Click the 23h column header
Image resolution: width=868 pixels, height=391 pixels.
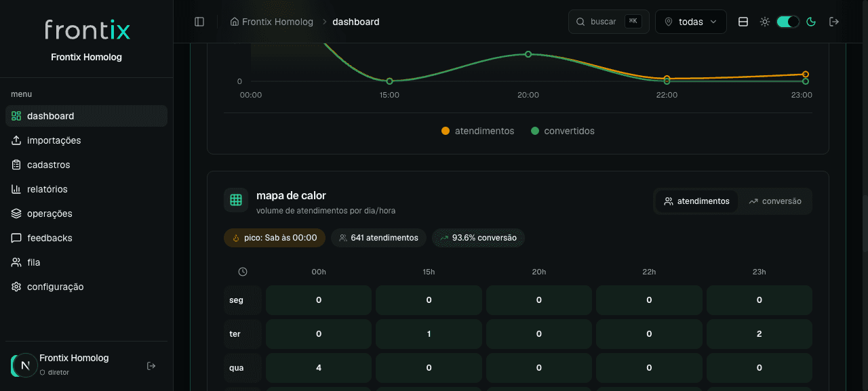tap(759, 272)
